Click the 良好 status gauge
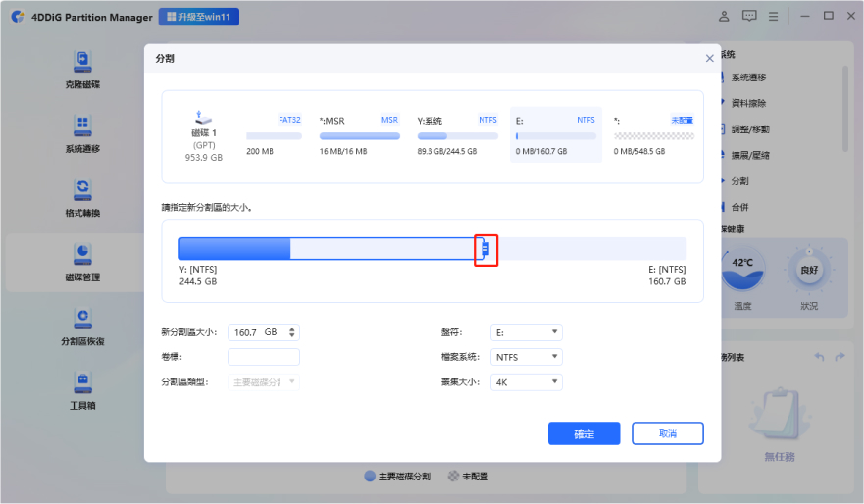 click(x=809, y=270)
